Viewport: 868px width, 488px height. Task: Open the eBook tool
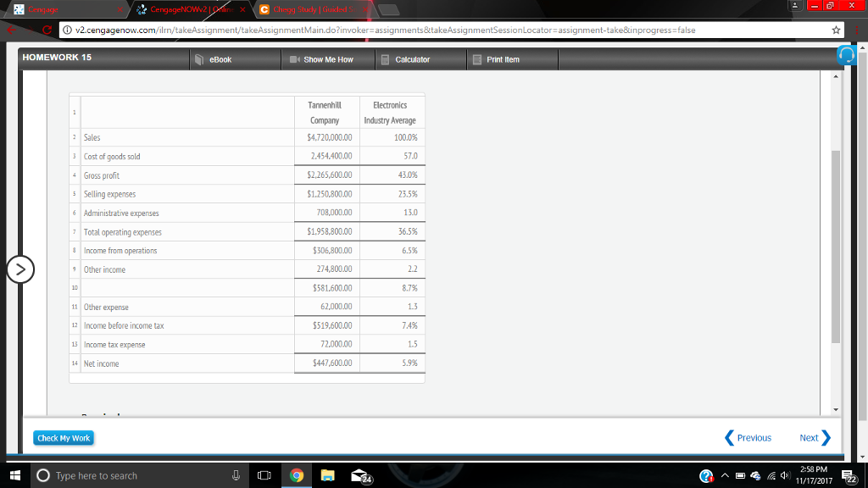pos(214,59)
